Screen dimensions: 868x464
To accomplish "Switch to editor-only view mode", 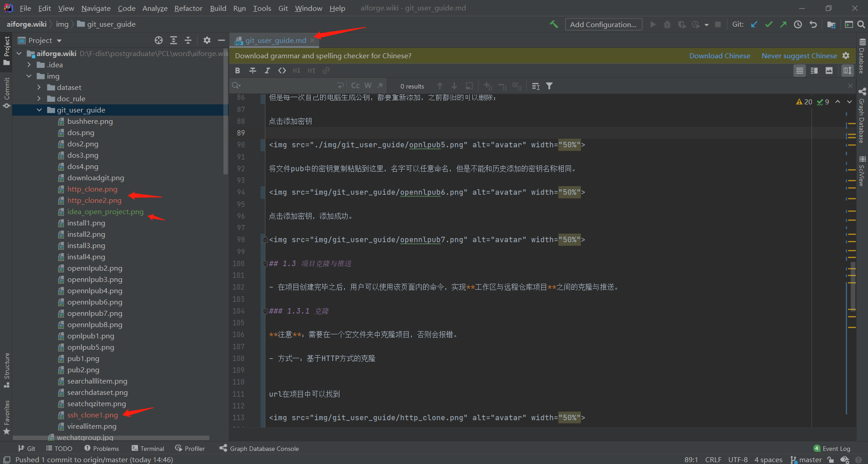I will (799, 70).
